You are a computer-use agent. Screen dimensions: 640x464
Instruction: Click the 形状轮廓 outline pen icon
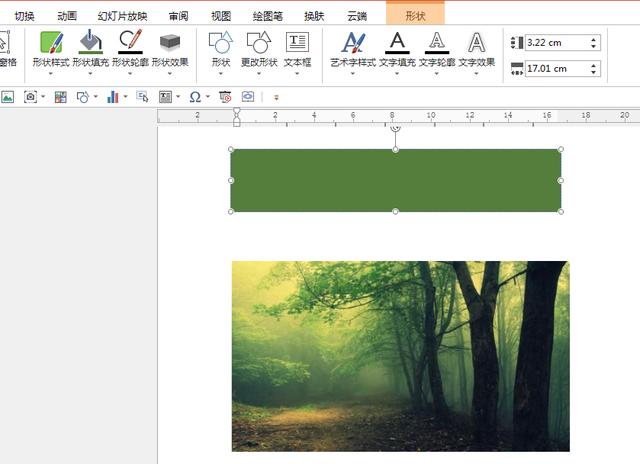point(130,42)
